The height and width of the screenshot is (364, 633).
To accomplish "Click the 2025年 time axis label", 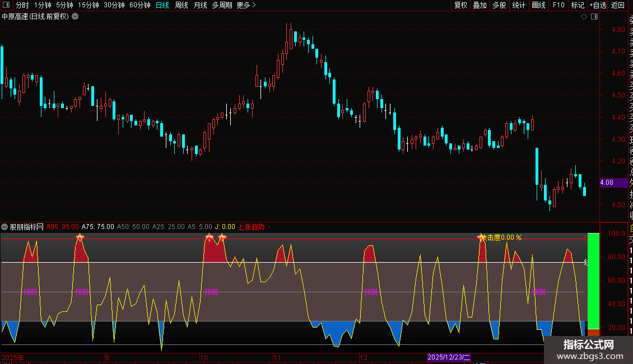I will (x=12, y=357).
